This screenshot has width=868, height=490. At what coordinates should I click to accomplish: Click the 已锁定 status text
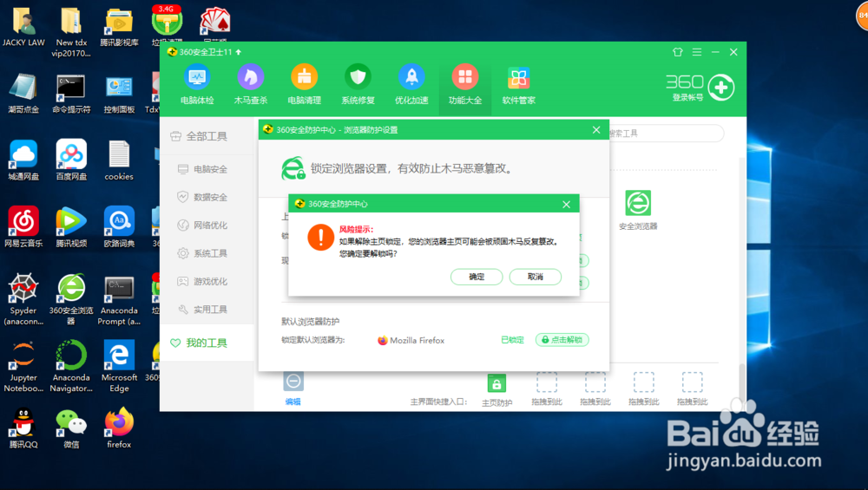click(x=513, y=340)
